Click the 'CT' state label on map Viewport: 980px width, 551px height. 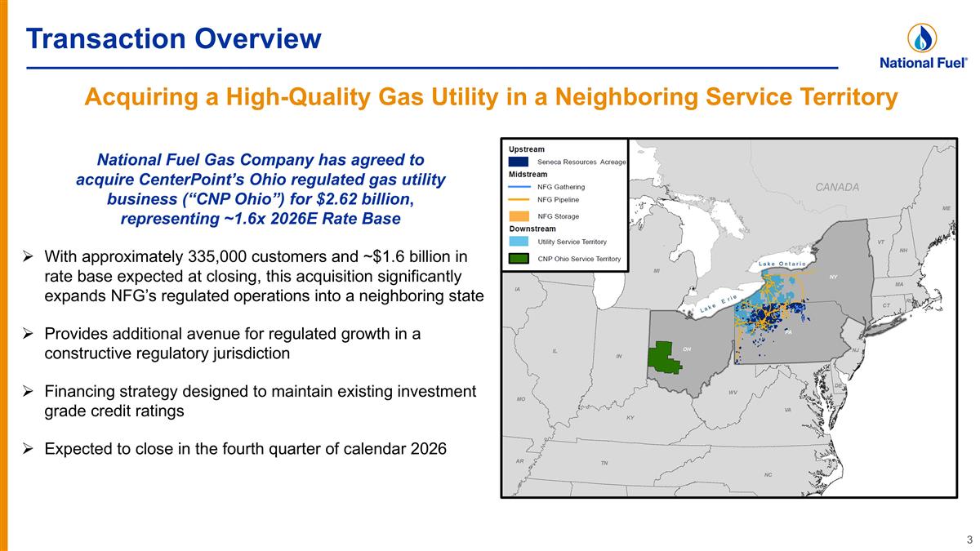[886, 304]
